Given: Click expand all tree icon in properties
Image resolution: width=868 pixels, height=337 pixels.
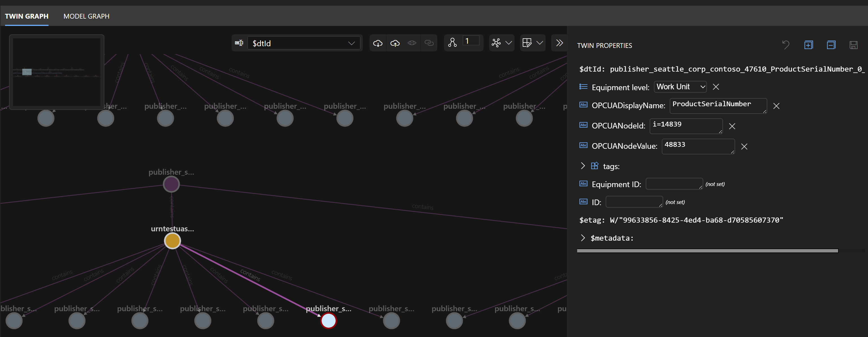Looking at the screenshot, I should [x=808, y=45].
